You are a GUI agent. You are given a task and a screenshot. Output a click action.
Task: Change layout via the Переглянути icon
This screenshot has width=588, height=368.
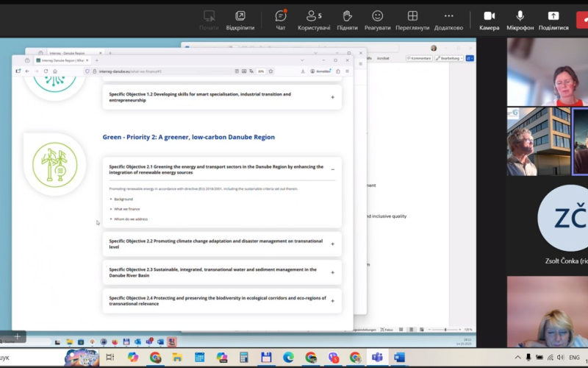[x=412, y=16]
